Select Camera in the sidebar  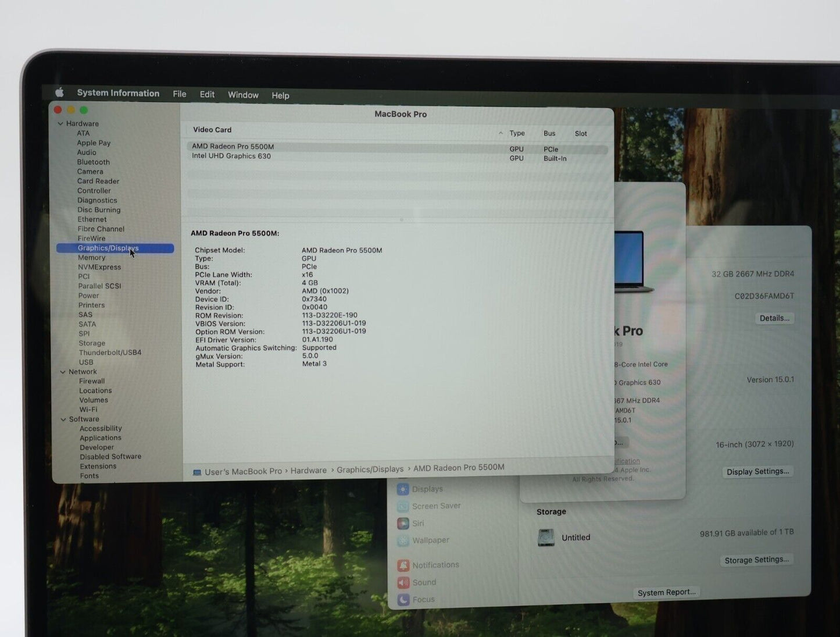[90, 172]
